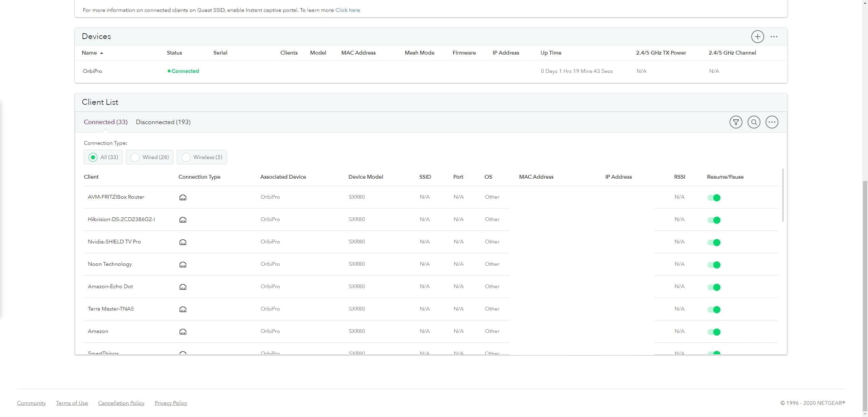Sort devices by the Name column arrow
Viewport: 868px width, 417px height.
[101, 53]
